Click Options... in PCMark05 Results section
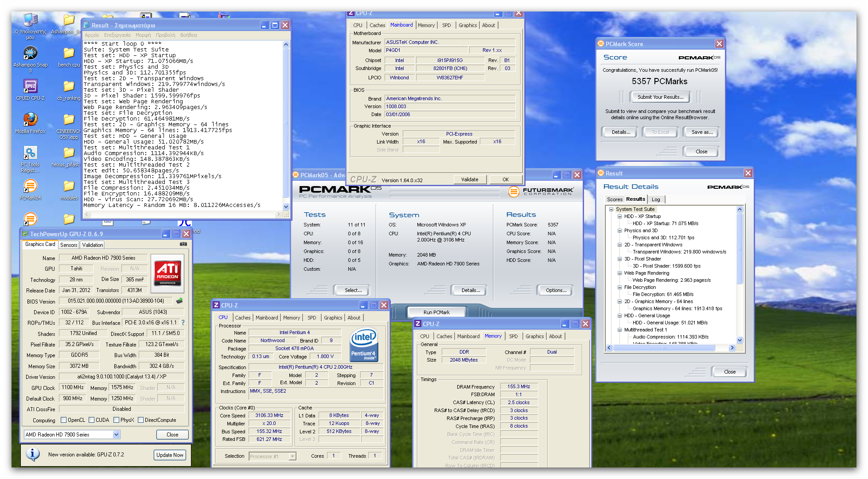The height and width of the screenshot is (479, 868). (556, 290)
